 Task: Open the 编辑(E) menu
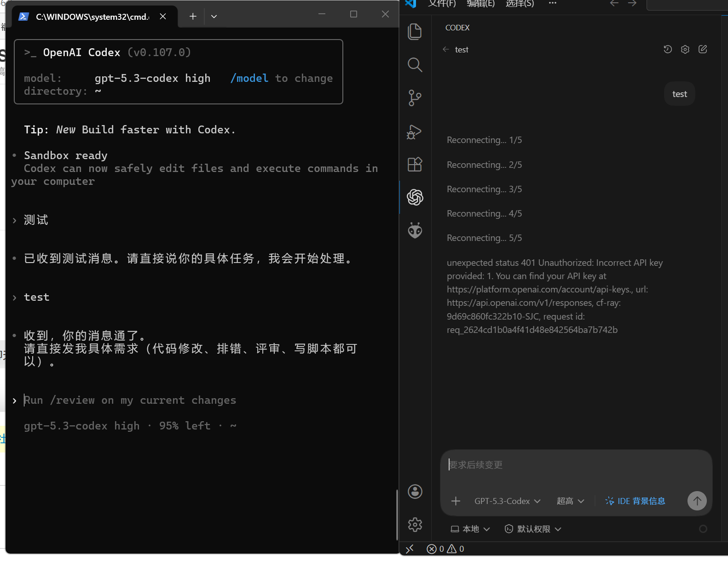(x=480, y=4)
